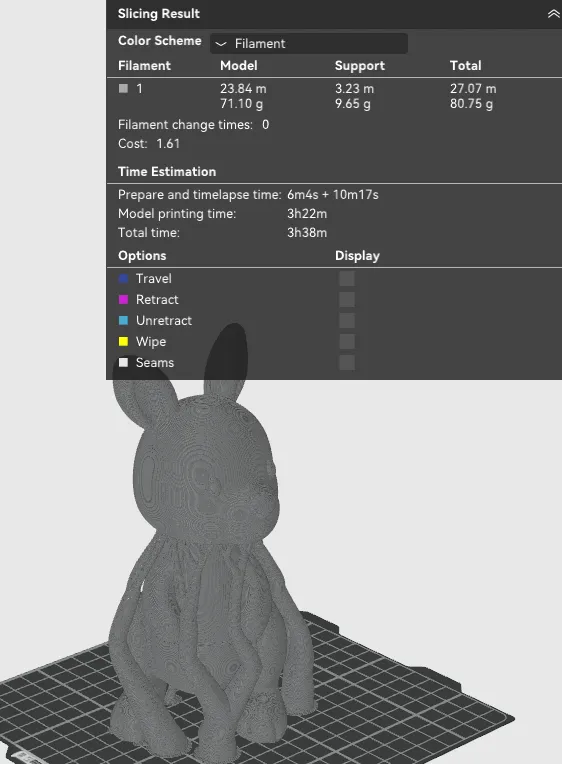This screenshot has height=764, width=562.
Task: Toggle Wipe display checkbox
Action: click(x=347, y=342)
